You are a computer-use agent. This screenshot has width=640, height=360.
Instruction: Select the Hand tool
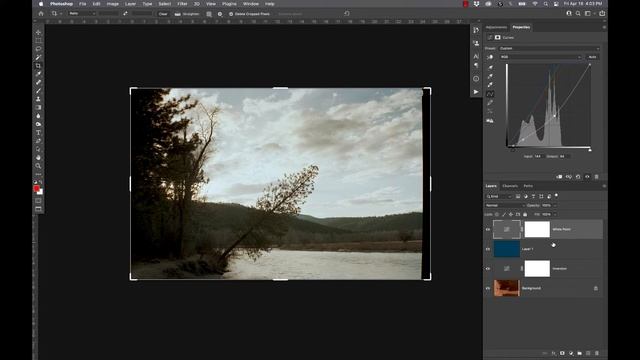38,158
